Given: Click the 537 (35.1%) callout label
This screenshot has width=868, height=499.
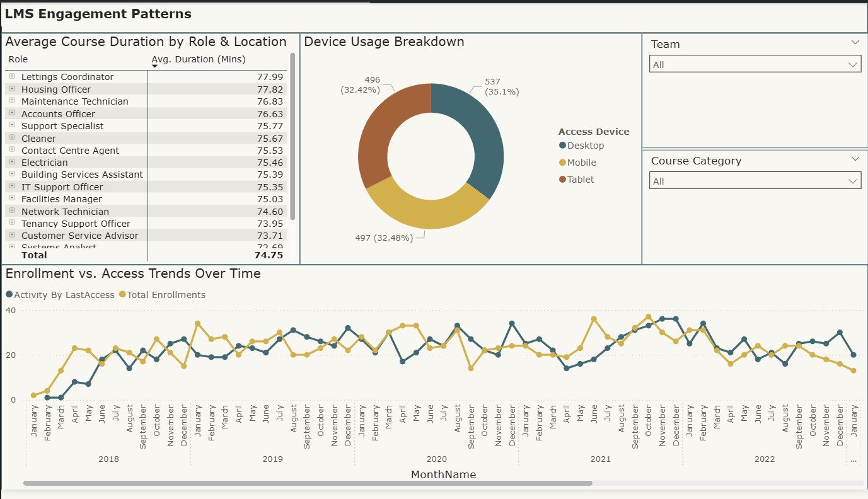Looking at the screenshot, I should click(x=501, y=85).
